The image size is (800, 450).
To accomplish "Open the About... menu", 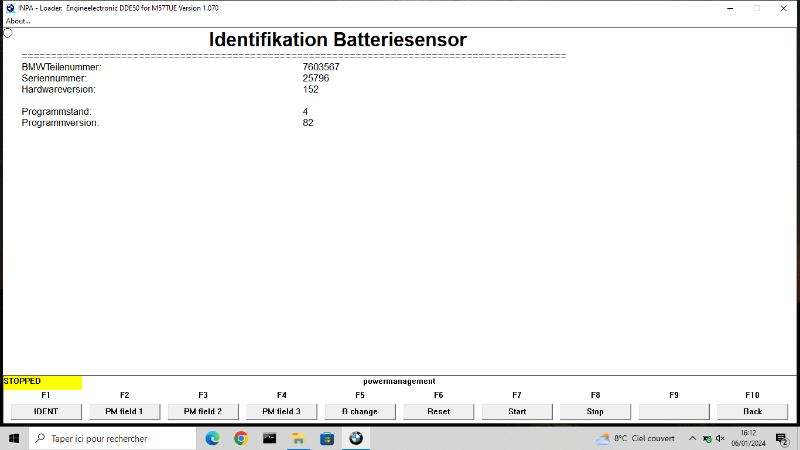I will click(x=18, y=21).
